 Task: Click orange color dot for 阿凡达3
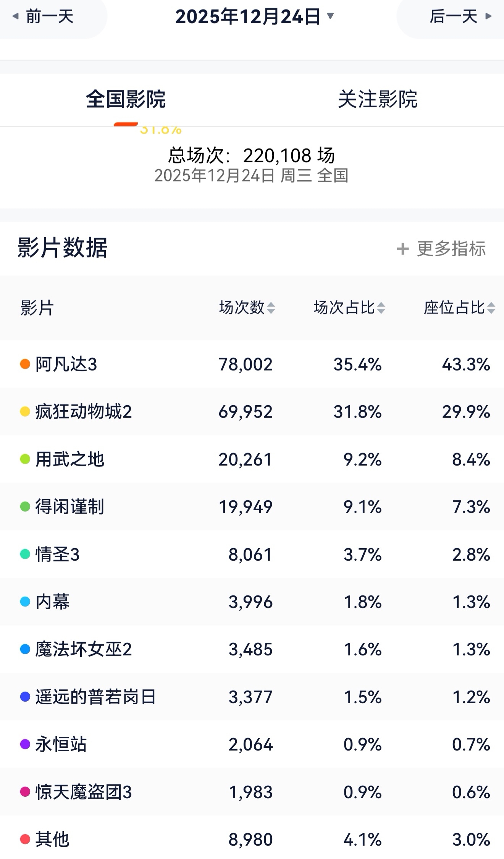[25, 364]
